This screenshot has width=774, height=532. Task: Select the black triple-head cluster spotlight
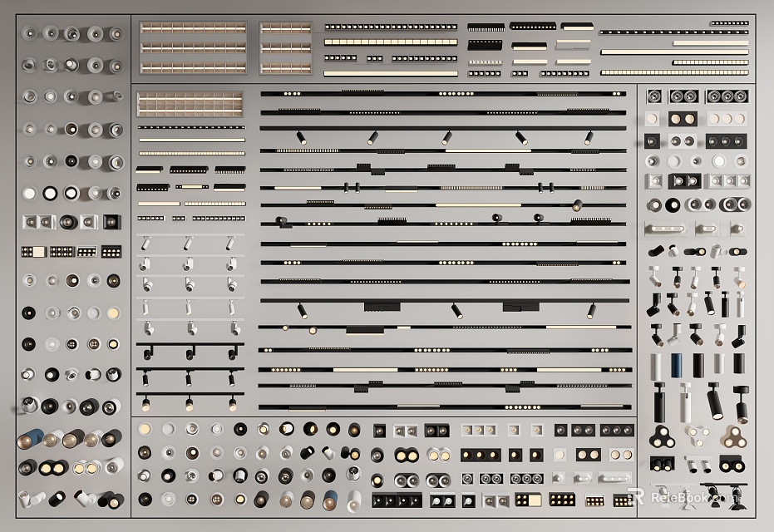(x=663, y=436)
